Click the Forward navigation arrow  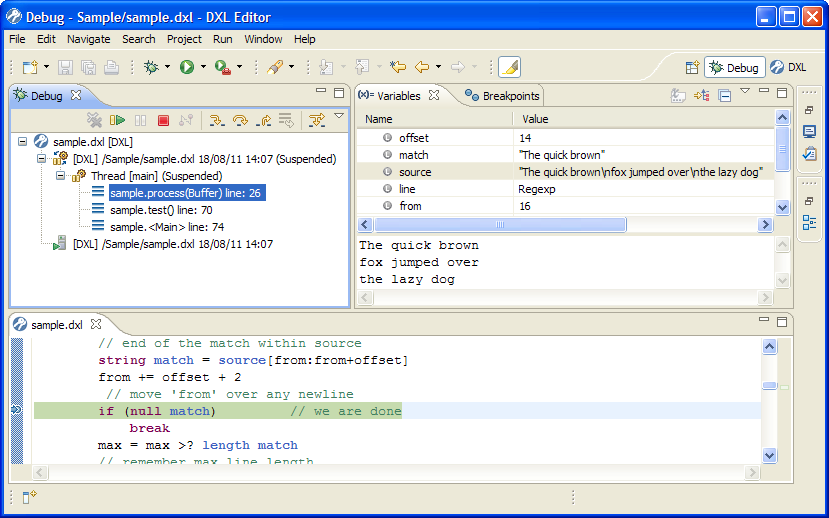coord(457,67)
